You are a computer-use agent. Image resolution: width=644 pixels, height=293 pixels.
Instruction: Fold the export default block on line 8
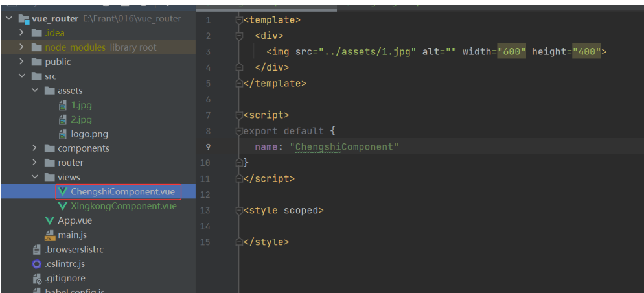[x=239, y=131]
